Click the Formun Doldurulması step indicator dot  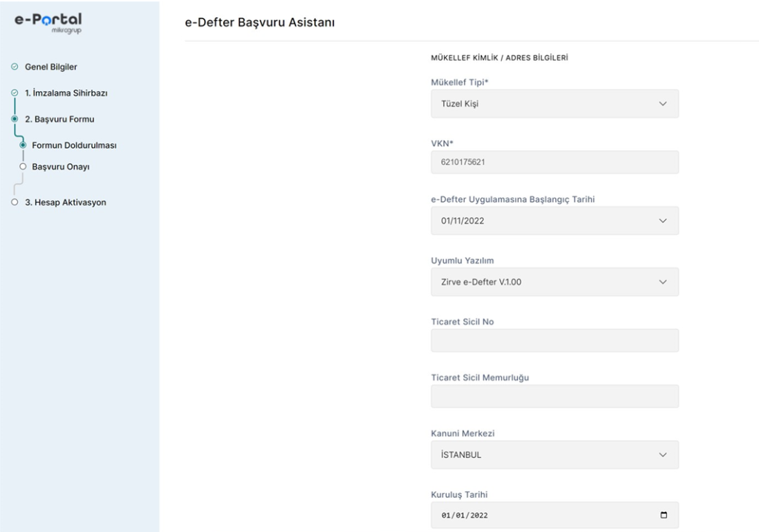point(23,145)
